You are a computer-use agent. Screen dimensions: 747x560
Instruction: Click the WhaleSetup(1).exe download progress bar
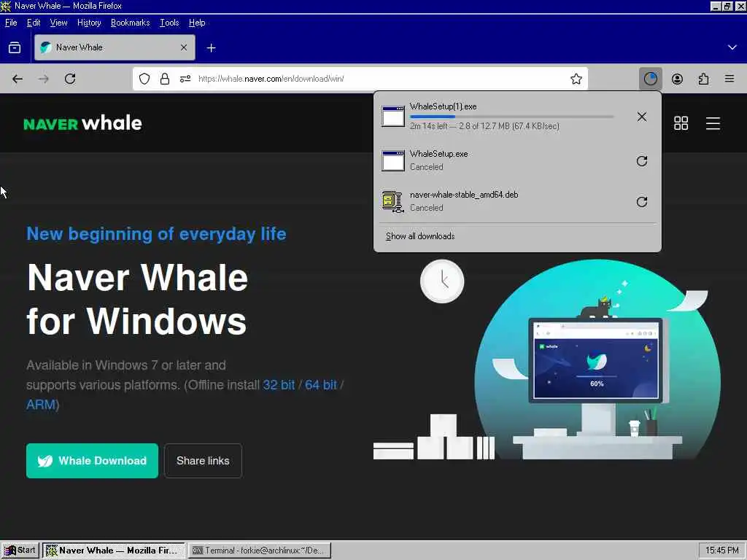tap(511, 117)
